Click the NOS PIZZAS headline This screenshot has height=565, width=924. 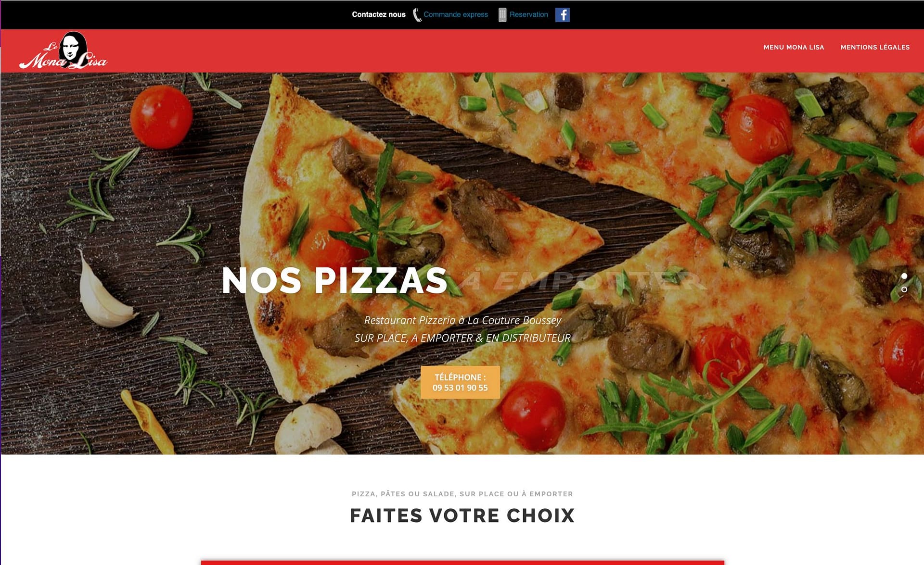(335, 280)
